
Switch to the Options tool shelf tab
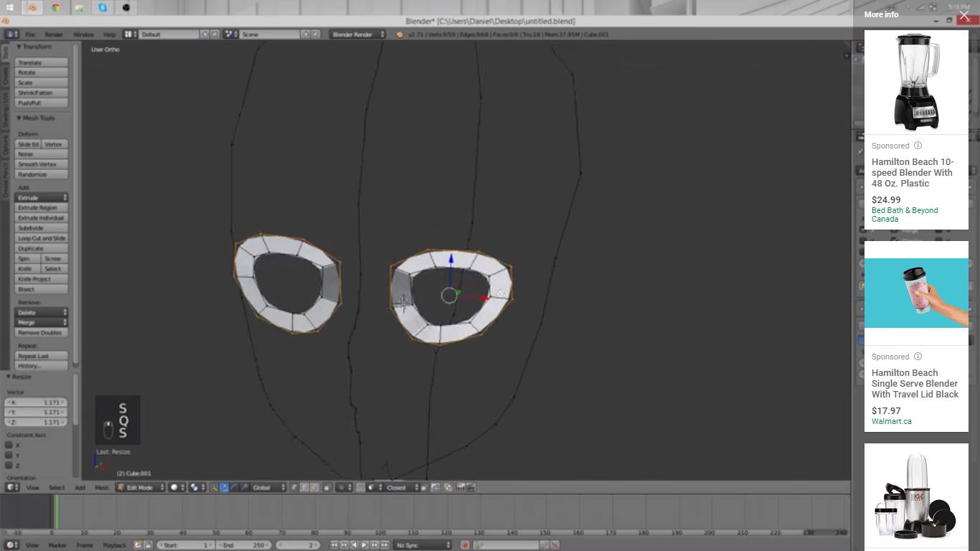pos(5,146)
